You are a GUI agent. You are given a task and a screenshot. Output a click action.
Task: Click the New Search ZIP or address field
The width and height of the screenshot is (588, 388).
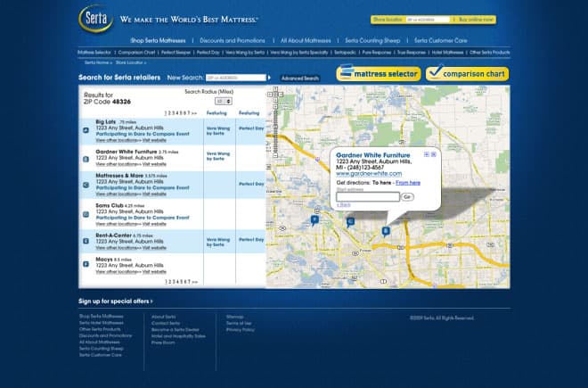[x=236, y=78]
